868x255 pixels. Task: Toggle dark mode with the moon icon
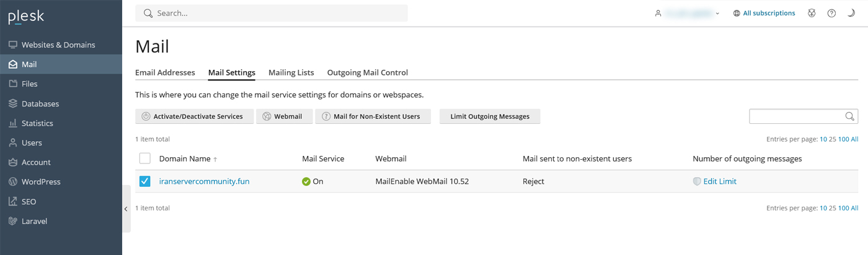tap(851, 13)
